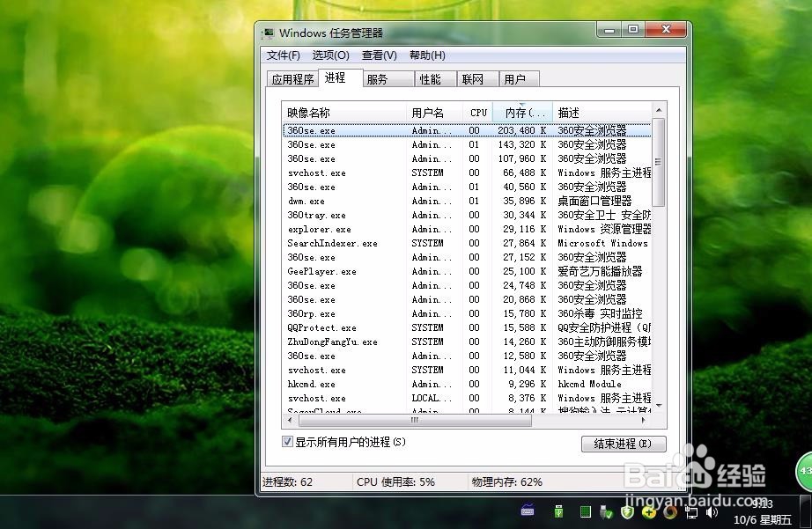
Task: Click the process list scroll down arrow
Action: tap(658, 405)
